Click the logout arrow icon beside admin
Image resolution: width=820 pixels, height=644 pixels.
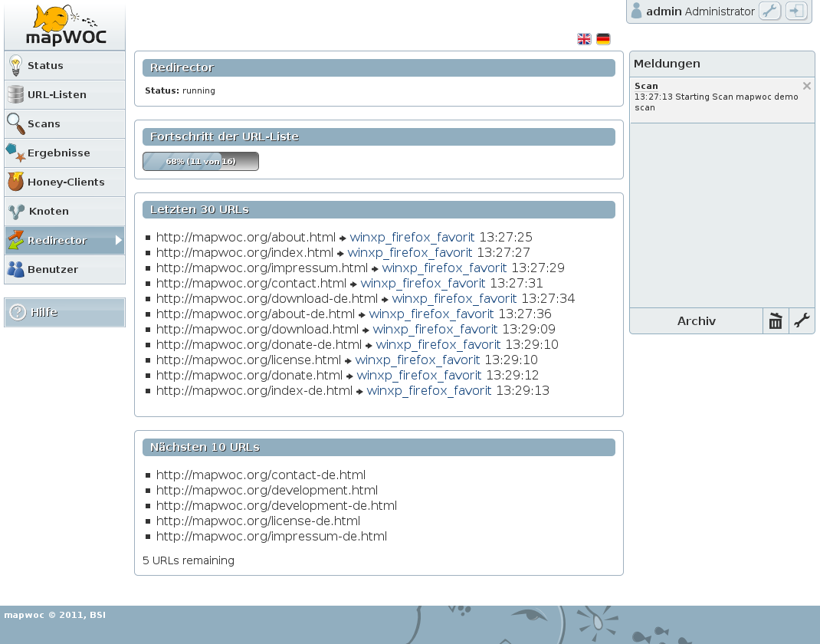[x=796, y=11]
